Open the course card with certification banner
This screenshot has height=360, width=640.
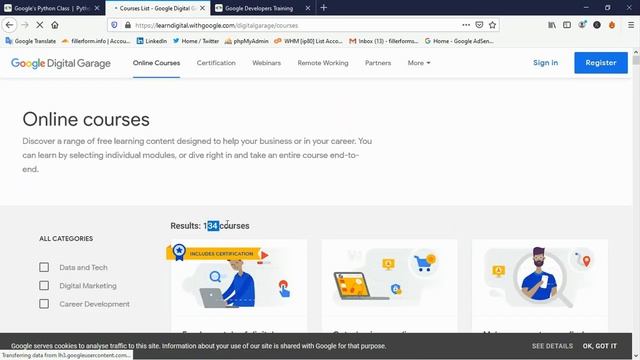[x=239, y=286]
